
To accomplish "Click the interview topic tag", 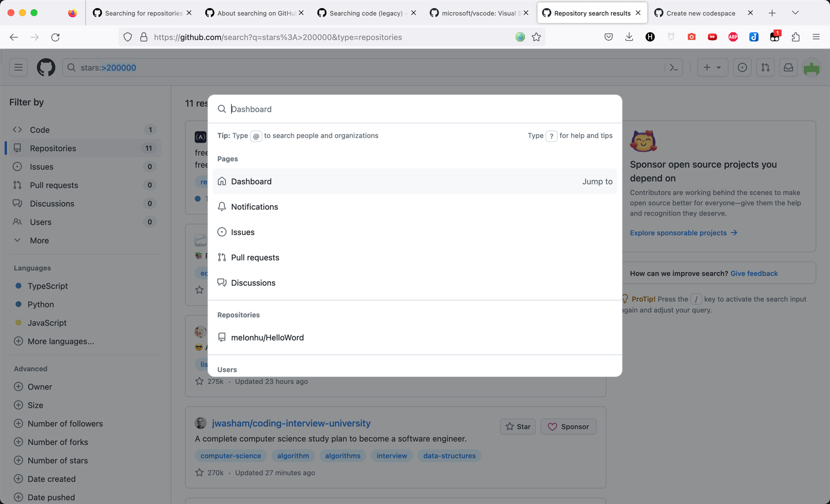I will (392, 456).
